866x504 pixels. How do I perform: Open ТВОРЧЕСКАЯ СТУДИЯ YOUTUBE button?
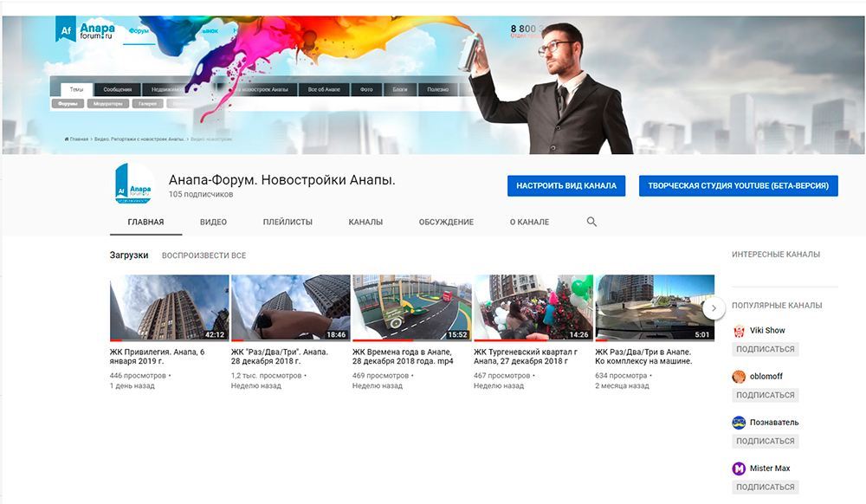tap(739, 185)
